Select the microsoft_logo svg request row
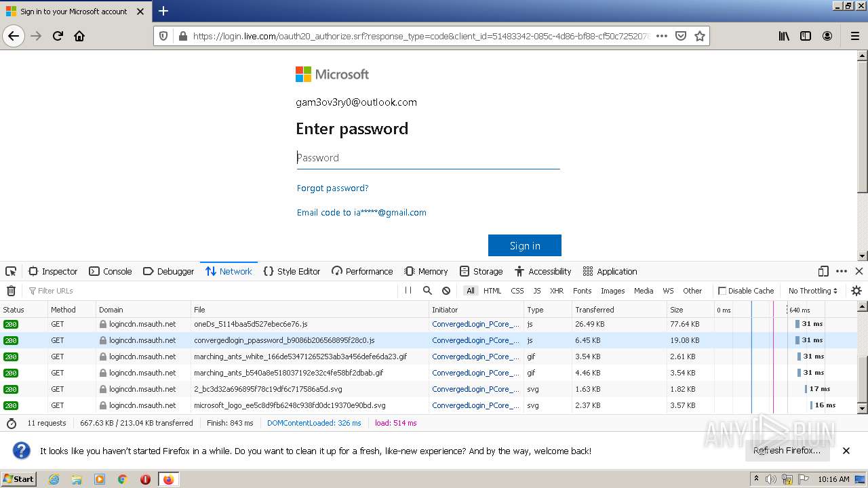The image size is (868, 488). click(429, 405)
